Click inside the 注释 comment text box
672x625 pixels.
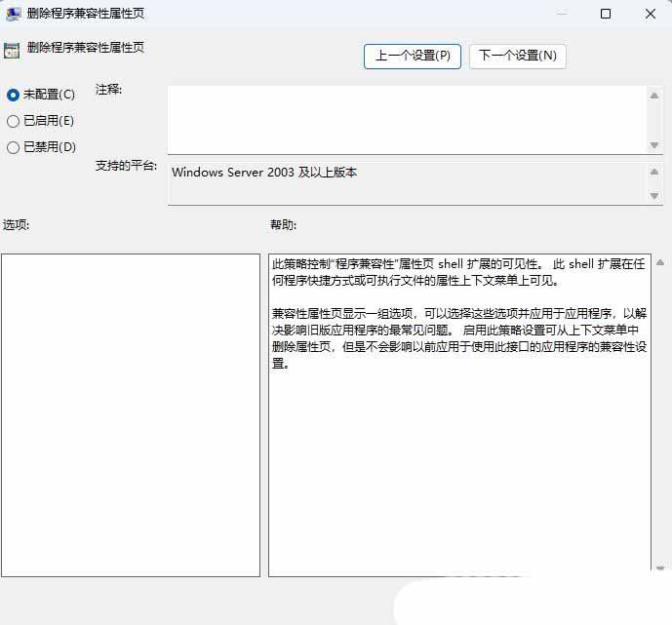click(x=406, y=119)
